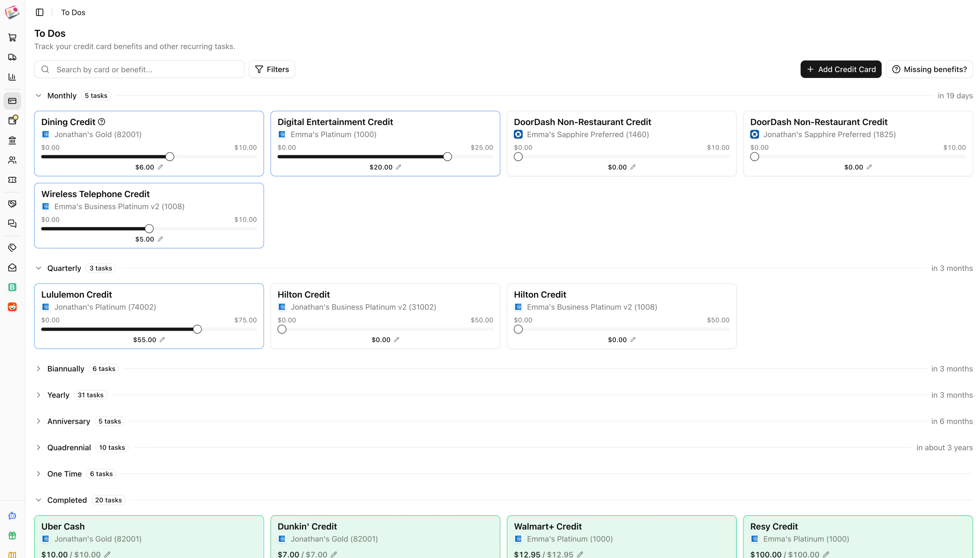Click the Reddit sidebar icon
The height and width of the screenshot is (558, 980).
[x=12, y=307]
